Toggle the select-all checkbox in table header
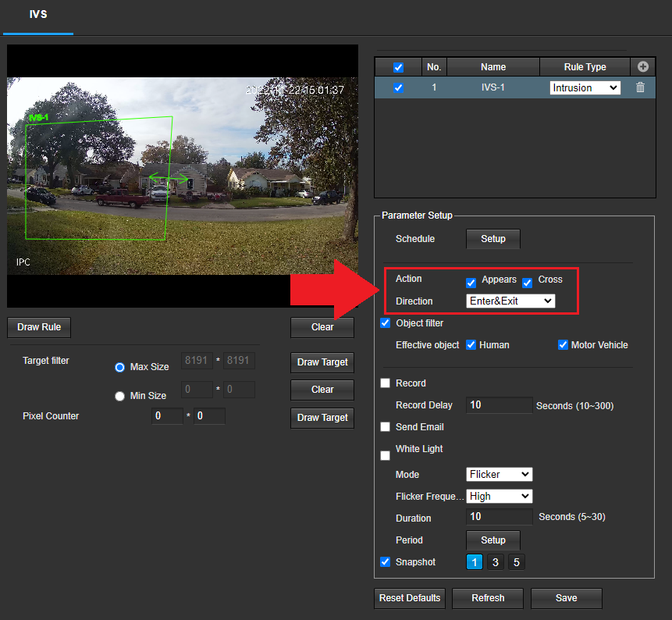 (x=398, y=67)
